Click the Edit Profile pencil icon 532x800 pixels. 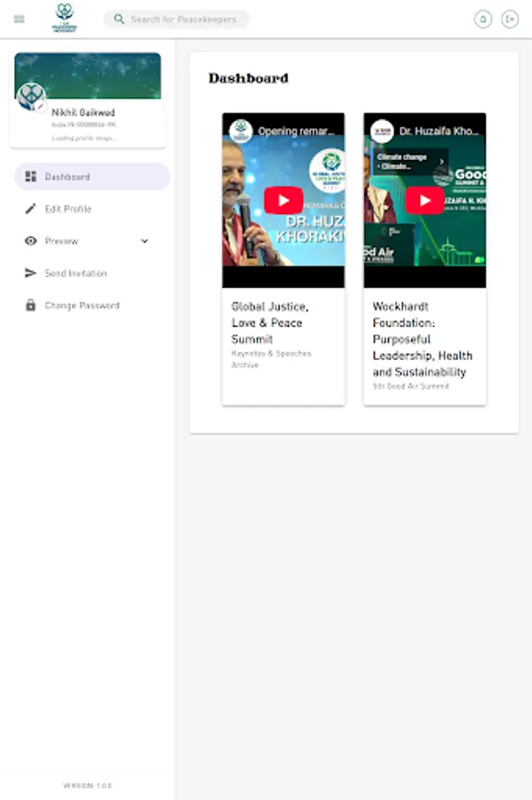[x=30, y=209]
